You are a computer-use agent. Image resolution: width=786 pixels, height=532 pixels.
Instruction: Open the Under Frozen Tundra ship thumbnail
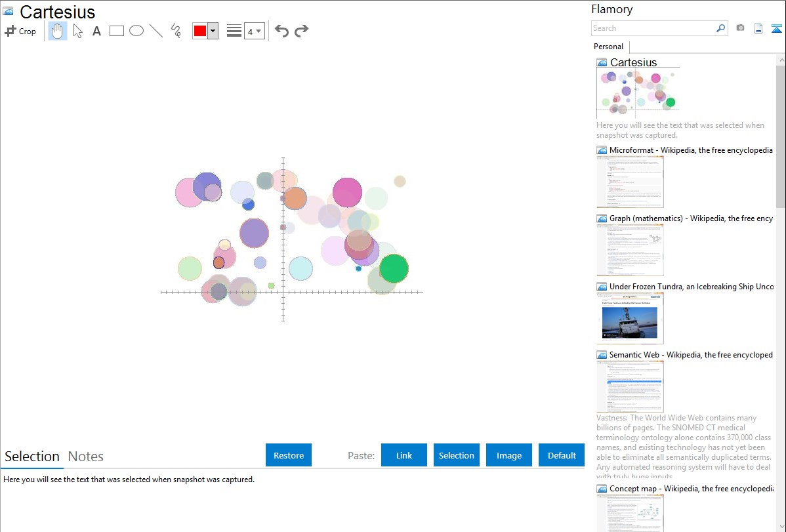pos(630,318)
